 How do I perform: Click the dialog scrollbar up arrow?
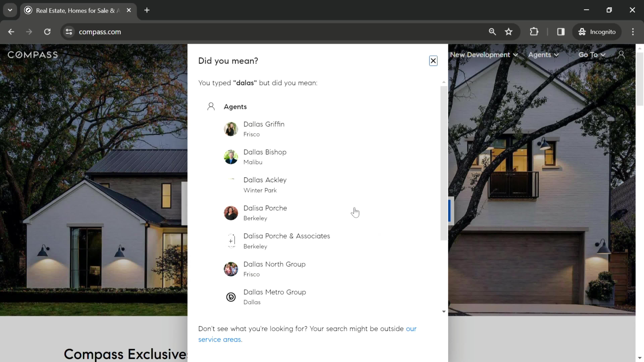point(444,82)
